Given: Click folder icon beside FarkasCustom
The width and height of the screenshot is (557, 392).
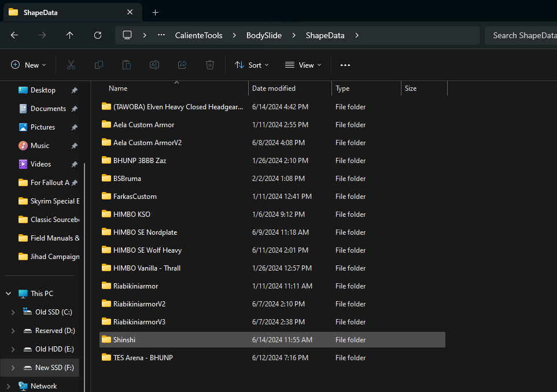Looking at the screenshot, I should tap(106, 196).
